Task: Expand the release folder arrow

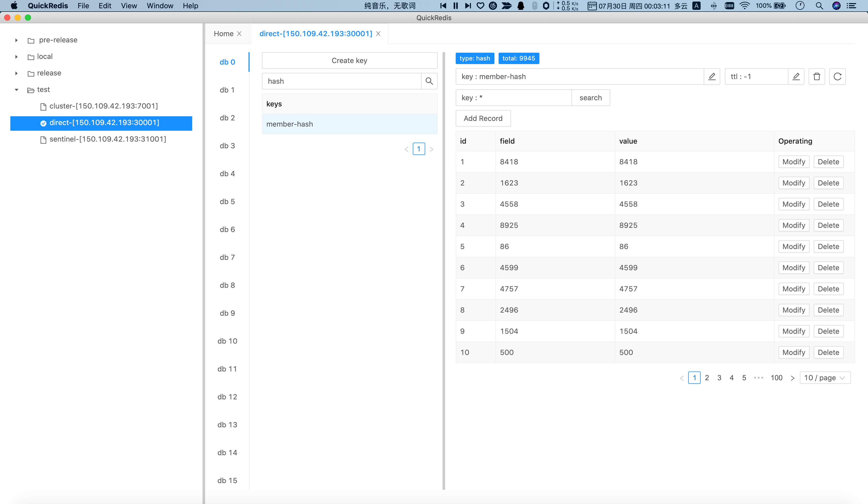Action: point(16,73)
